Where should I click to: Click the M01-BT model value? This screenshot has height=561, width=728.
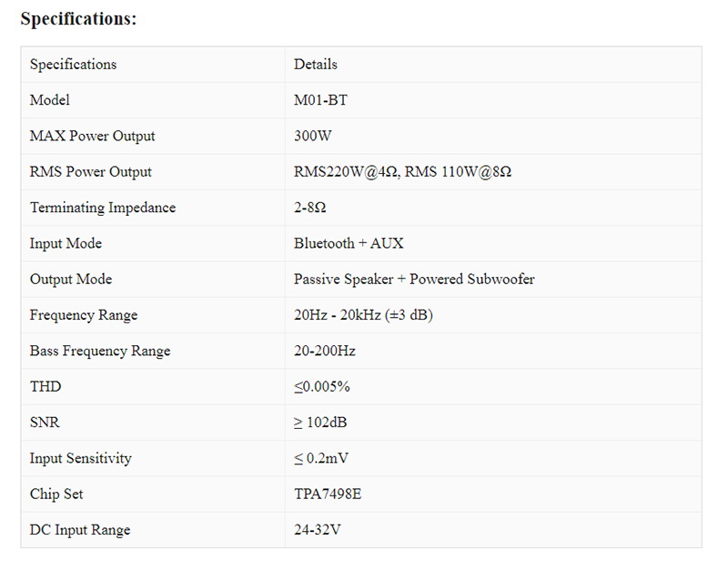(x=320, y=100)
